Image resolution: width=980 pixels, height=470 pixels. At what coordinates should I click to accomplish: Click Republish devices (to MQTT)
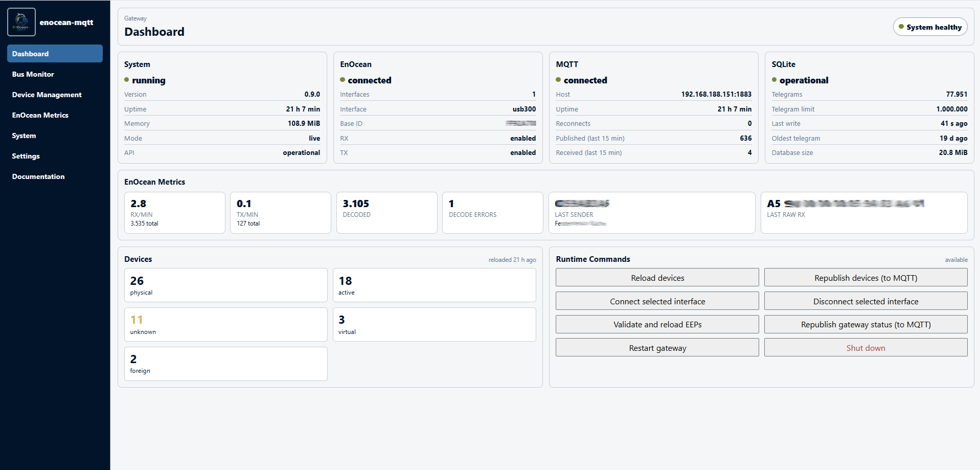865,278
